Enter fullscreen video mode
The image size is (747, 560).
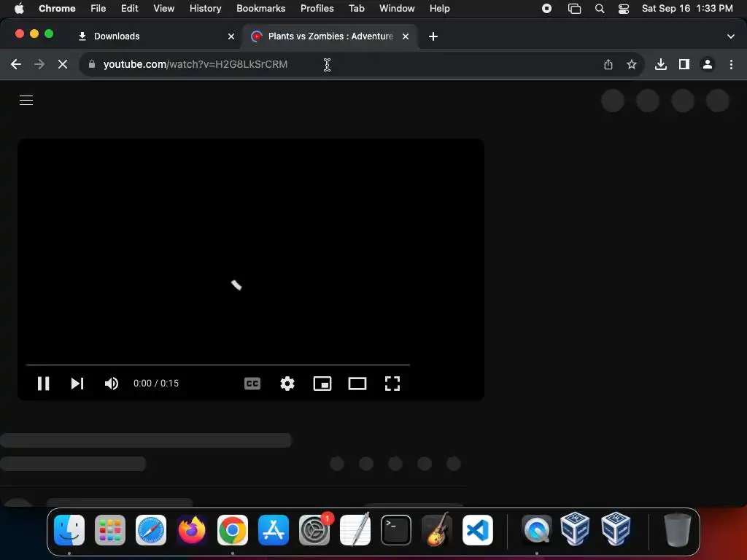click(392, 384)
